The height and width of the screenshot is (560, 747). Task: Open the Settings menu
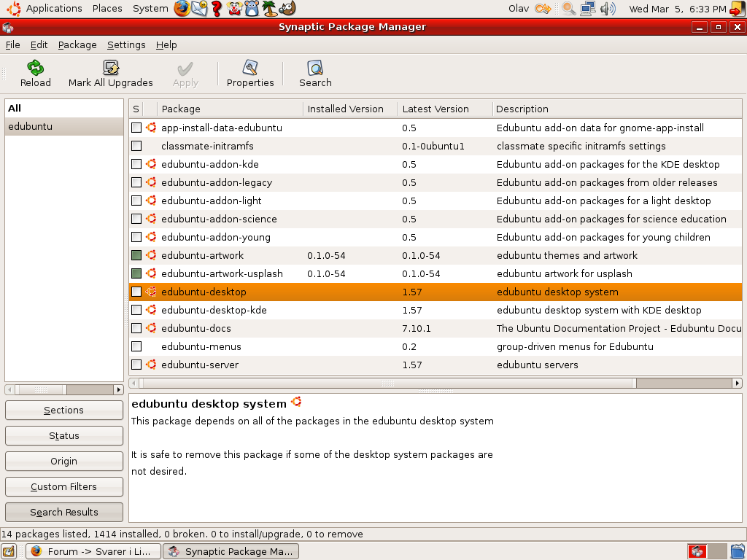click(126, 44)
